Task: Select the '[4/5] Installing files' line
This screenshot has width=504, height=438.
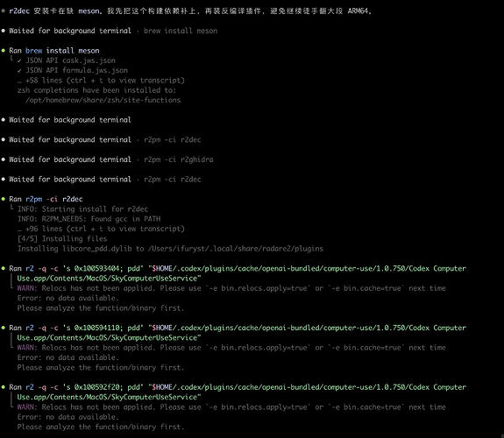Action: (62, 239)
